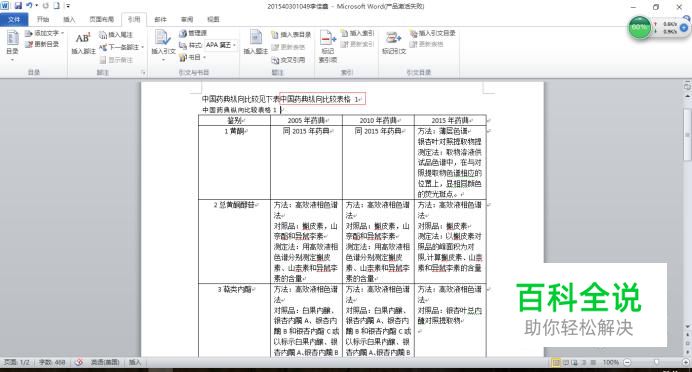Switch to the 页面布局 Page Layout tab

click(x=102, y=19)
